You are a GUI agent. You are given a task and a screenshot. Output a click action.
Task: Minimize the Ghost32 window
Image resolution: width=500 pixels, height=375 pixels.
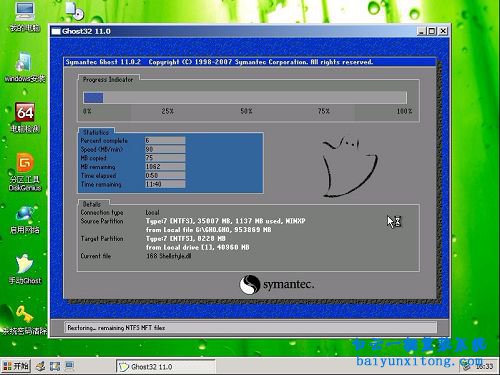[421, 31]
